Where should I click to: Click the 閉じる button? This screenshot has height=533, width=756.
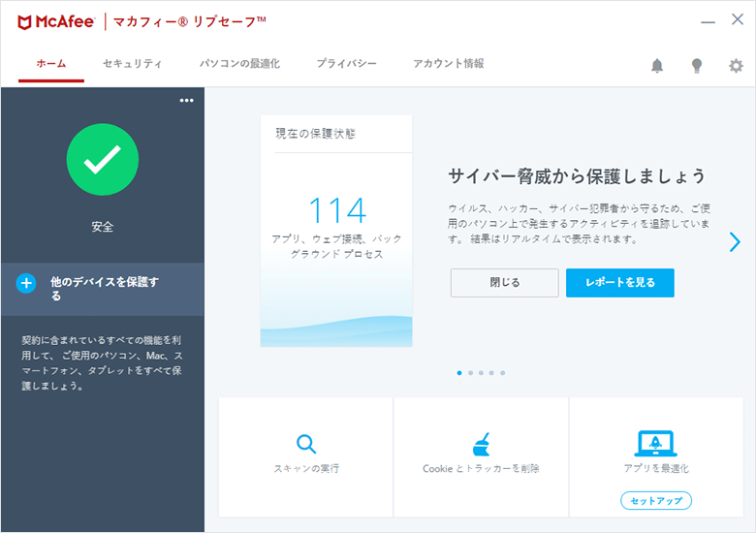coord(504,283)
